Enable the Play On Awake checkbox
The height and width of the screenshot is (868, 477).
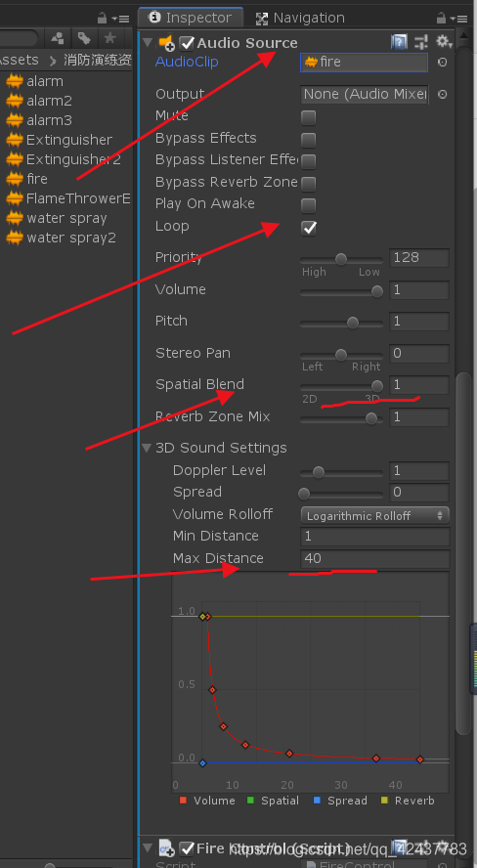(308, 205)
